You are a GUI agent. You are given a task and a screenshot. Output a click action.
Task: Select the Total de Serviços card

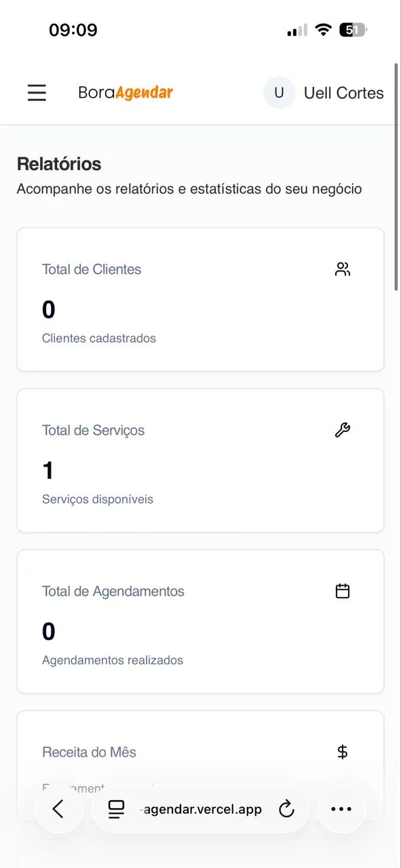pos(199,460)
